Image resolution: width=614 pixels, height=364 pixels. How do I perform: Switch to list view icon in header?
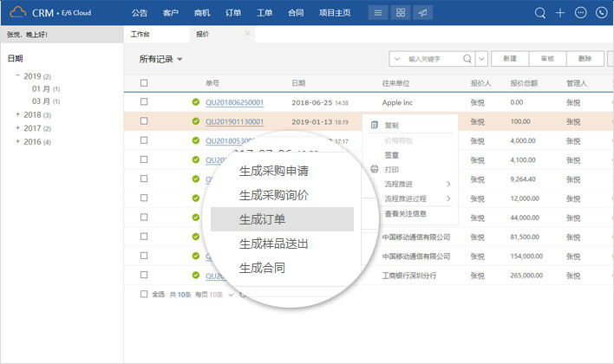[378, 13]
